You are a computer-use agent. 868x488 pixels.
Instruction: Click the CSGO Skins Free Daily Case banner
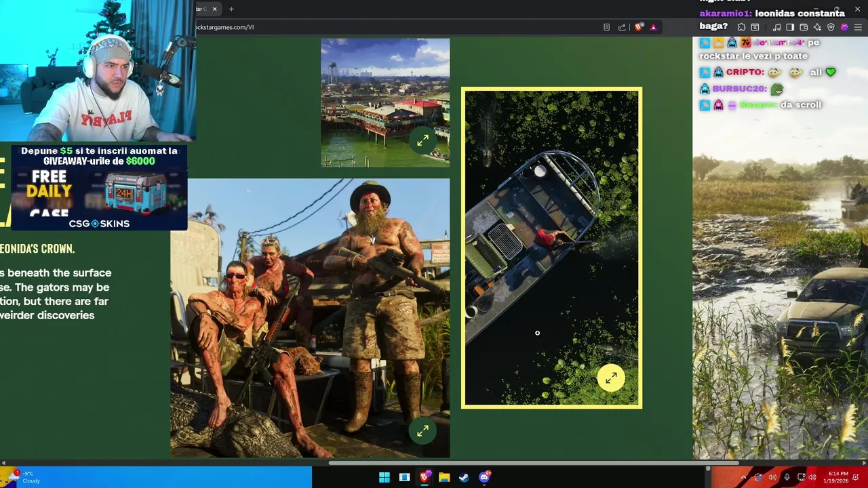99,187
